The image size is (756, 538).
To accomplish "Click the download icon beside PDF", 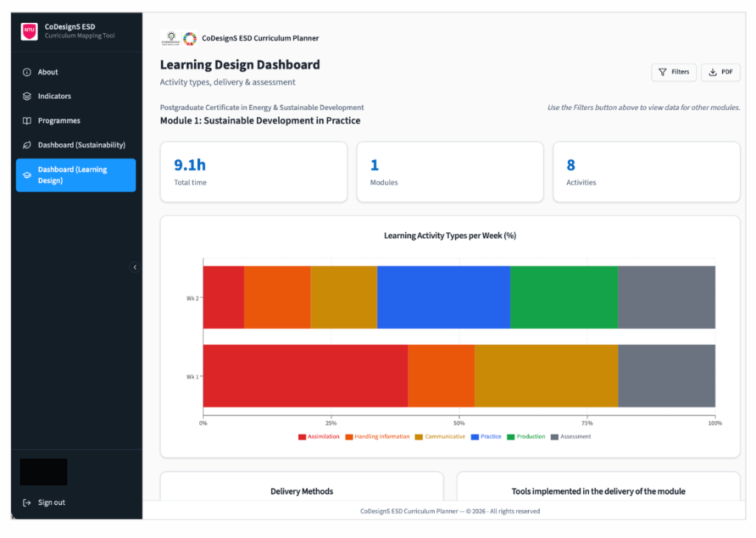I will [712, 72].
